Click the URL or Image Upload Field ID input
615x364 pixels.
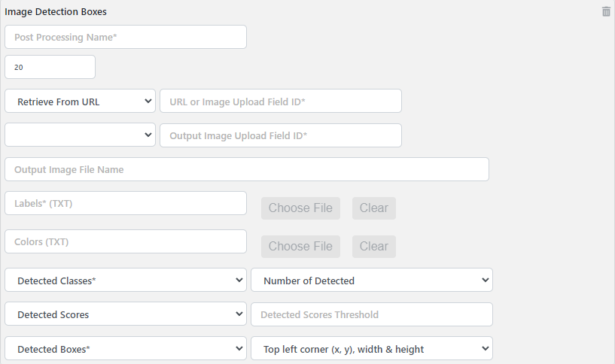(280, 102)
